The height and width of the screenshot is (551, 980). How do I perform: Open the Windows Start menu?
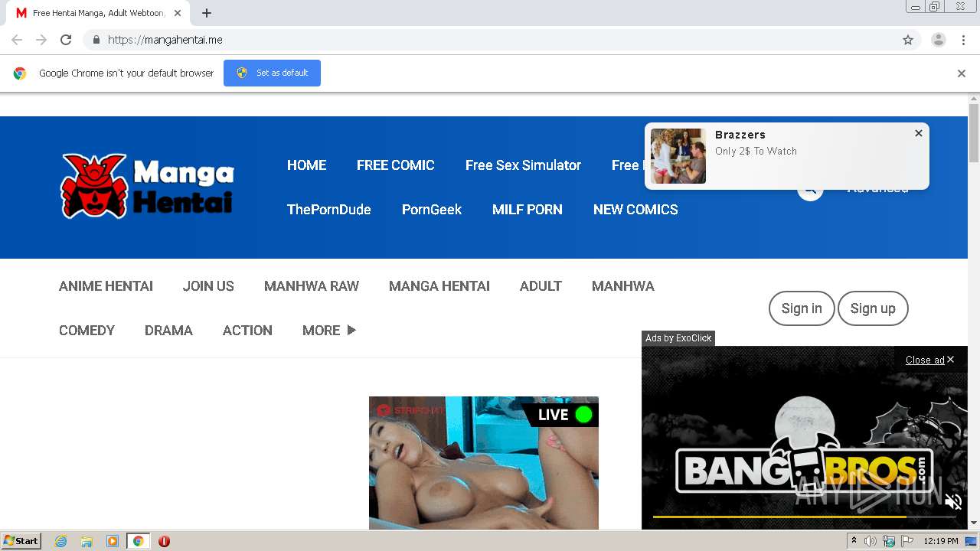[21, 541]
